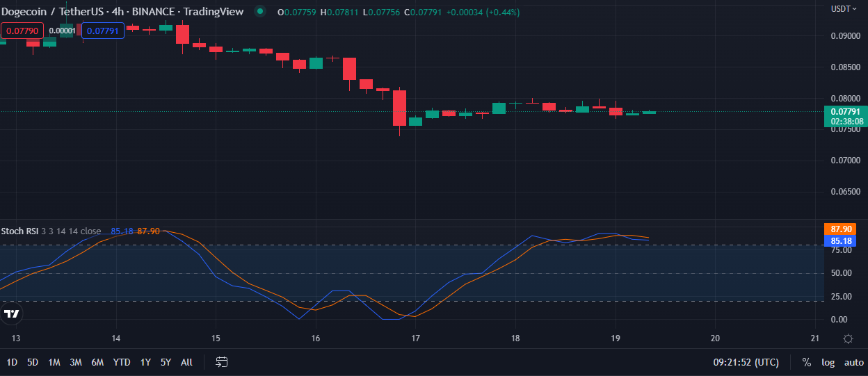Select the 1M time range
This screenshot has width=868, height=376.
coord(54,362)
